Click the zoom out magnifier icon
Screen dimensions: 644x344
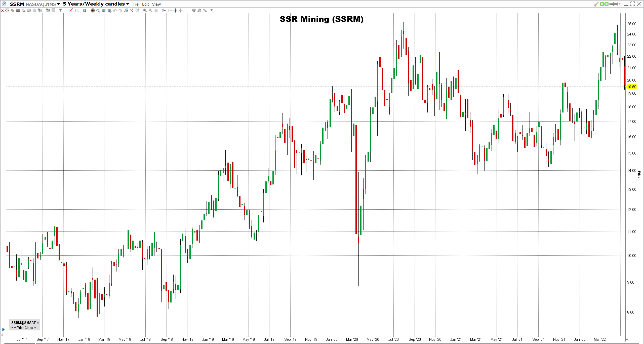coord(150,10)
